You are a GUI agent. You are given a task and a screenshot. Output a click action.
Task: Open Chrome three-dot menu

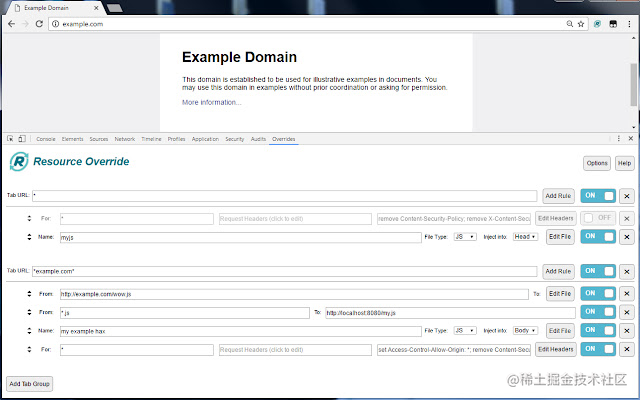click(x=629, y=24)
